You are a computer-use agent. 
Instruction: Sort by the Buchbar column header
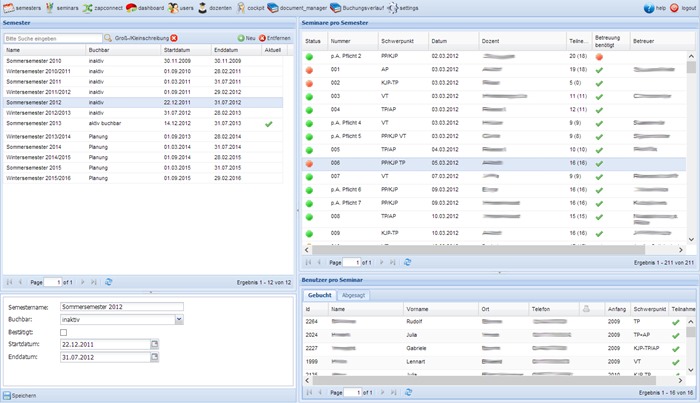click(x=123, y=50)
